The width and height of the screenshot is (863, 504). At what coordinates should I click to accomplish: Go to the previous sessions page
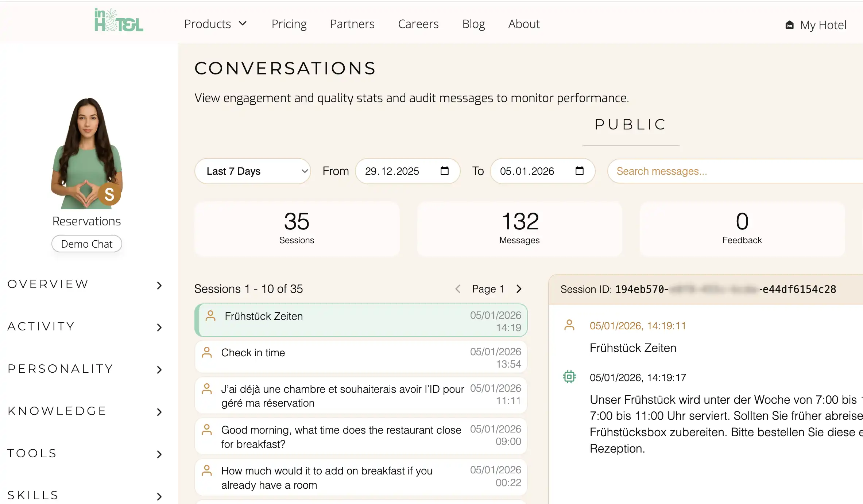(458, 289)
